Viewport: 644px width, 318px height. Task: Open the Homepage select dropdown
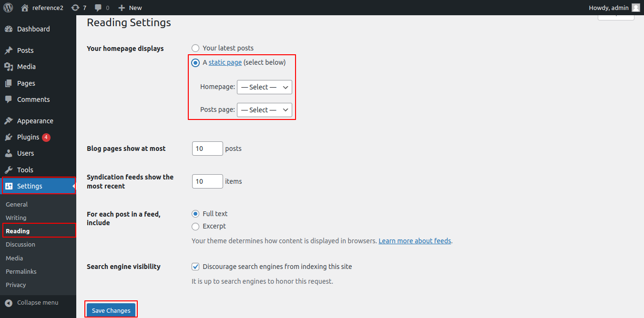264,87
